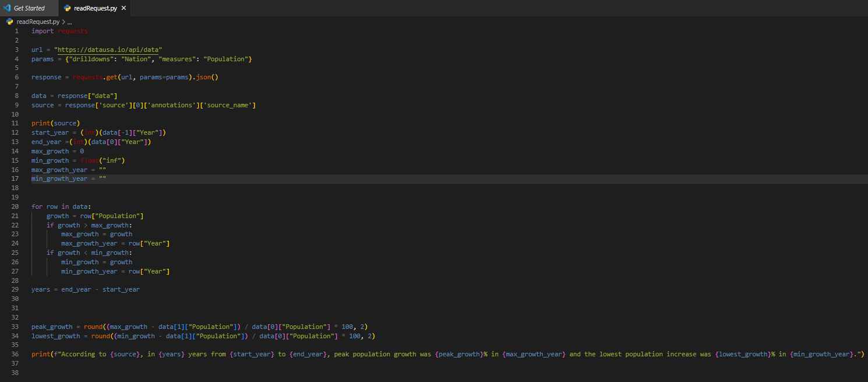Click line number 38 in the gutter
The width and height of the screenshot is (868, 382).
(15, 373)
